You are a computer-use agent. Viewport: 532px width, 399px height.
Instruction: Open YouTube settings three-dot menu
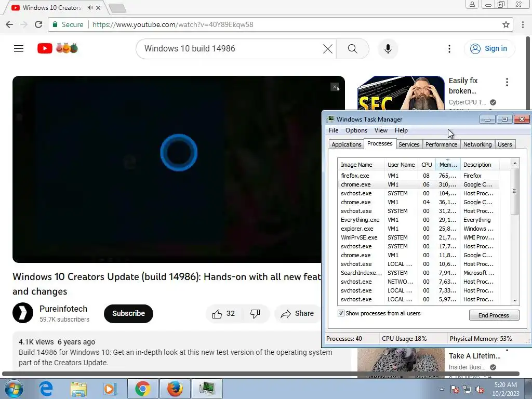[x=449, y=48]
